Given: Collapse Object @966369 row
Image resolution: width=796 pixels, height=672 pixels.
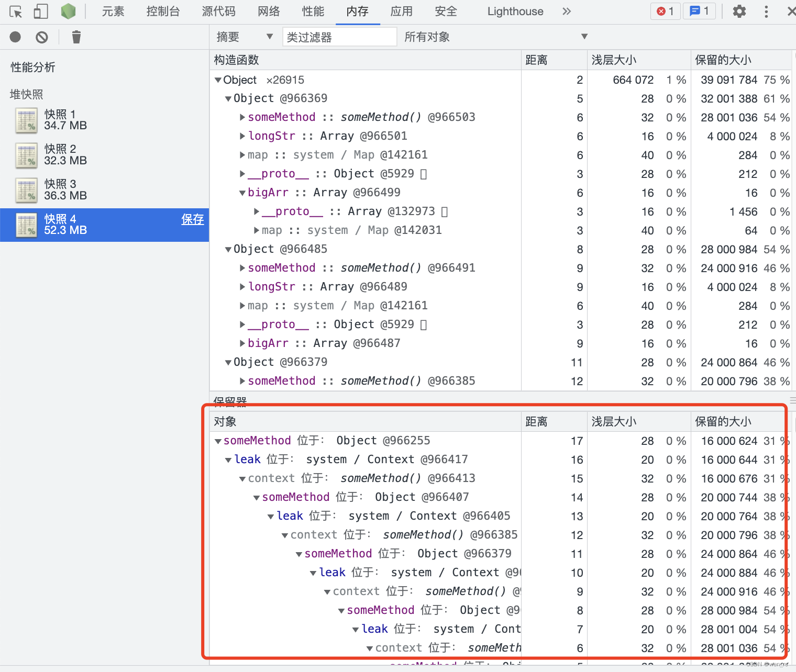Looking at the screenshot, I should [x=228, y=98].
